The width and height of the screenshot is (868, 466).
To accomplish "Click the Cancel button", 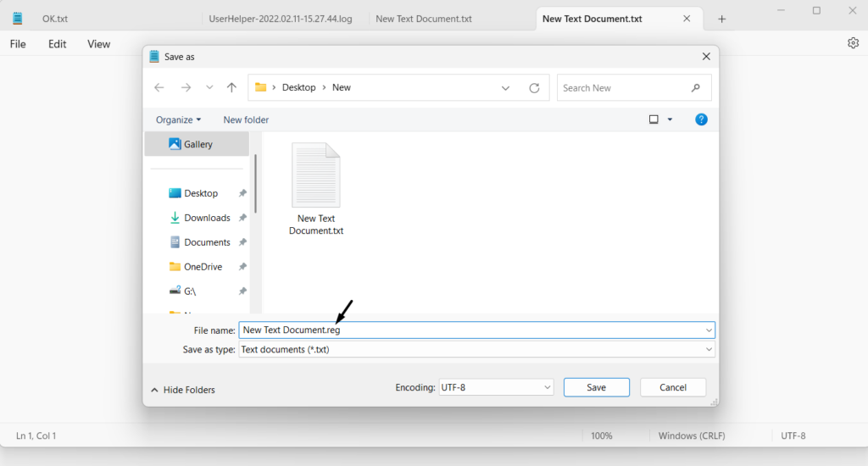I will [x=672, y=387].
